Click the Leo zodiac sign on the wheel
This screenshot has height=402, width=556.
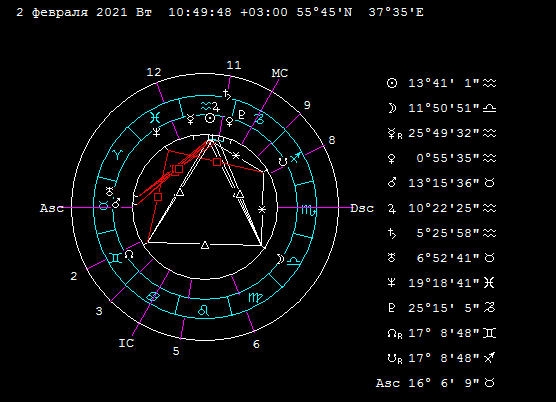click(x=203, y=310)
